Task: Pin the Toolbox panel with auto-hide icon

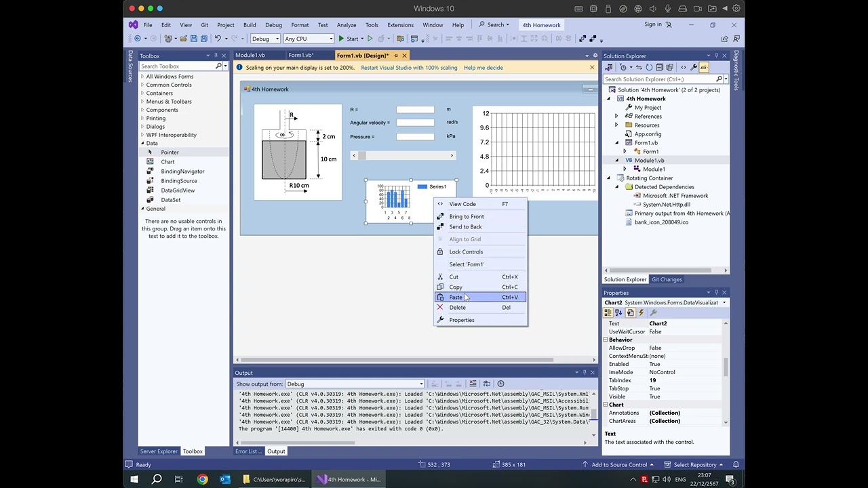Action: pyautogui.click(x=216, y=56)
